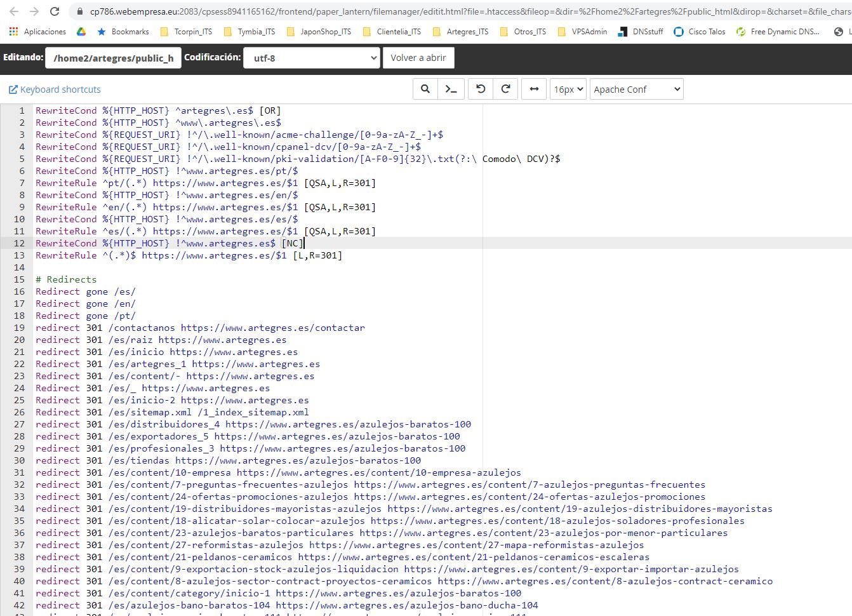The image size is (852, 616).
Task: Click the search magnifier icon in editor toolbar
Action: coord(425,89)
